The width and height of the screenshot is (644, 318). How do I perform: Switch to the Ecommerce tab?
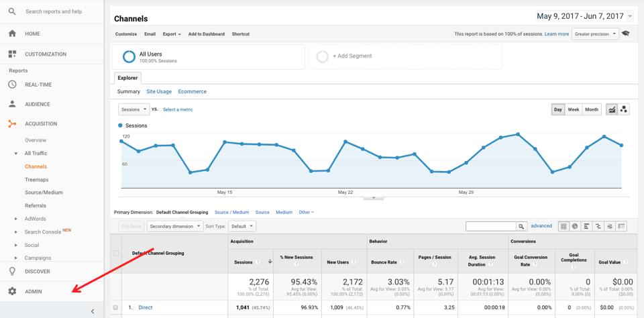click(x=192, y=91)
